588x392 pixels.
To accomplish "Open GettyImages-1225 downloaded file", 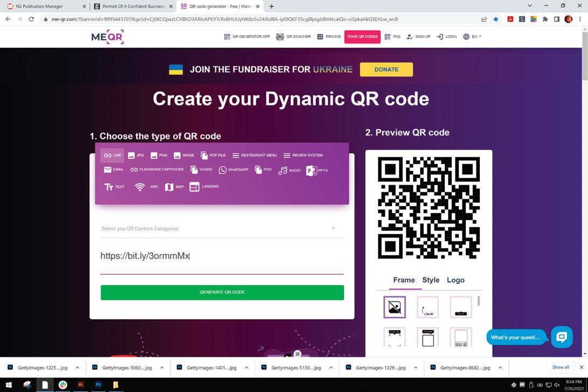I will coord(39,368).
